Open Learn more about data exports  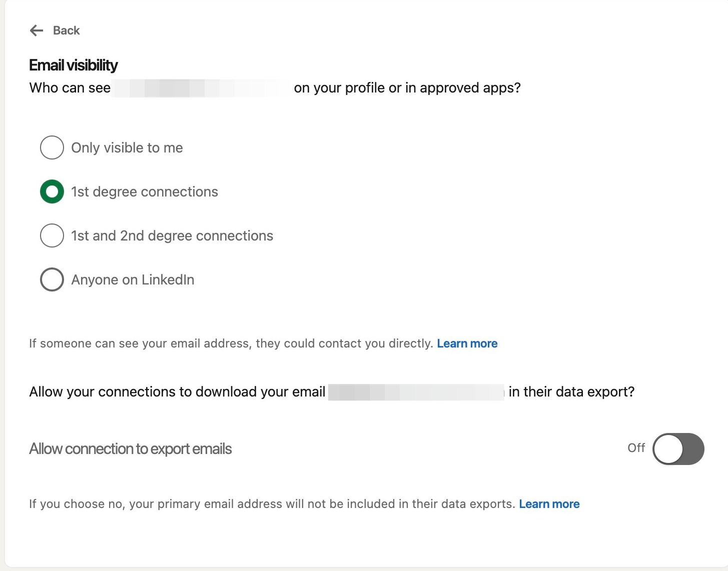tap(549, 504)
